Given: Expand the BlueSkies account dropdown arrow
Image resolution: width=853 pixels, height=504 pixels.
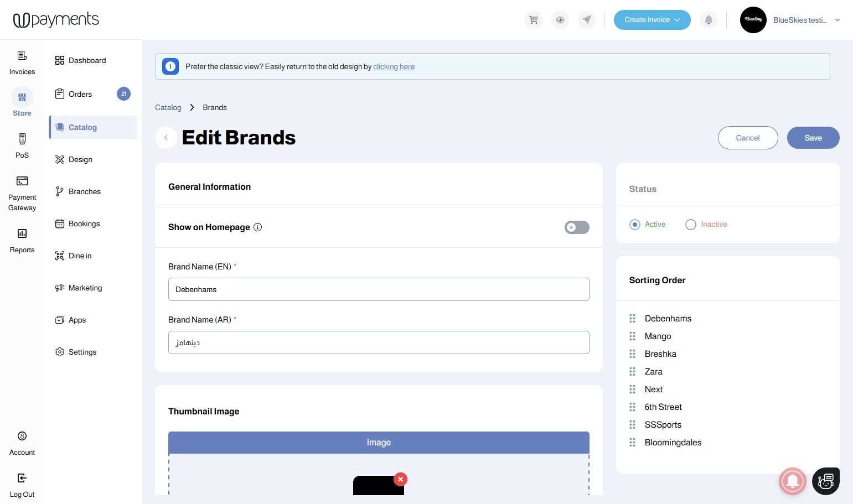Looking at the screenshot, I should 838,20.
